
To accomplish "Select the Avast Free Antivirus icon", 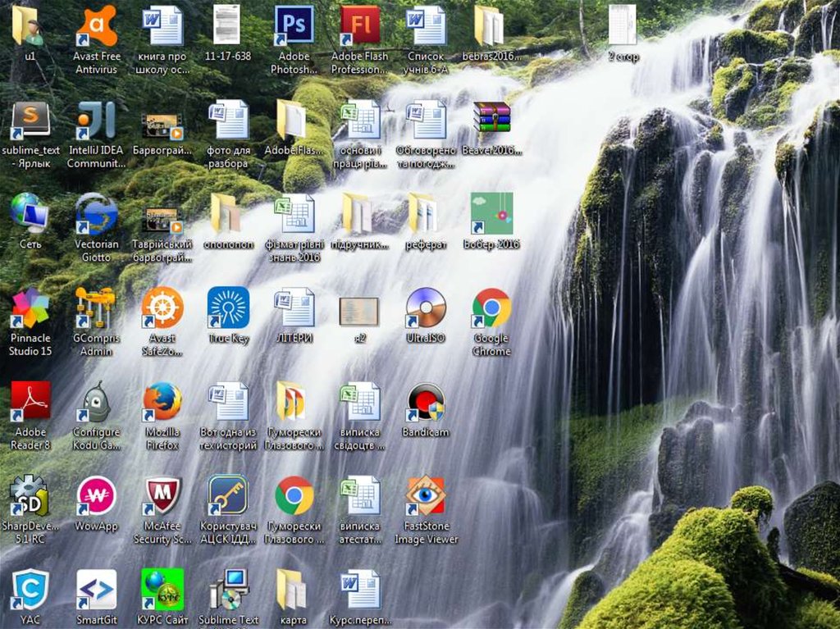I will [96, 27].
